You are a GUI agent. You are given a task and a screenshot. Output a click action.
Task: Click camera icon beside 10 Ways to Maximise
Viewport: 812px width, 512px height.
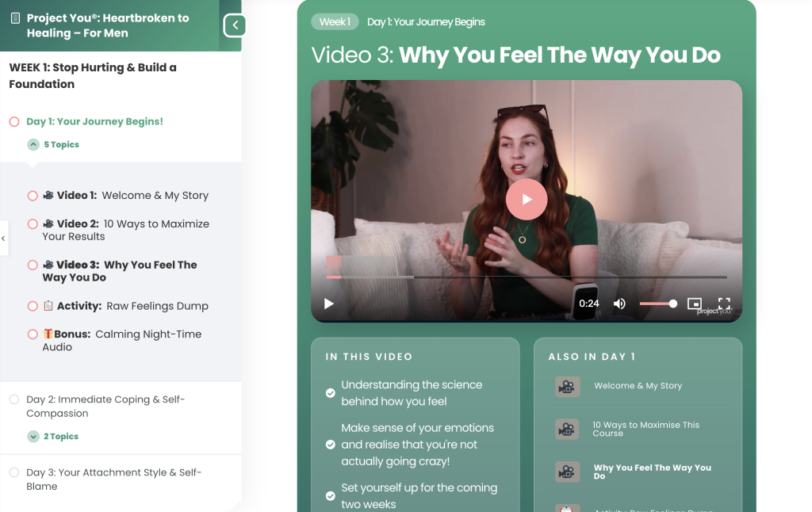pos(567,430)
